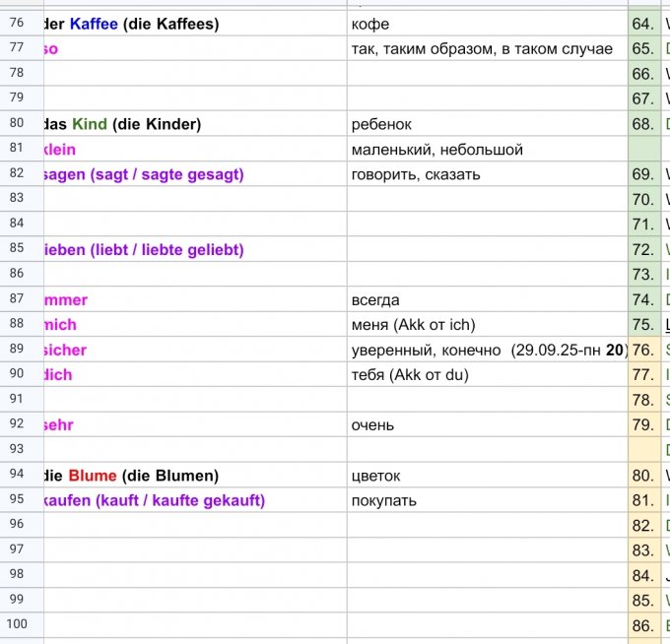This screenshot has width=670, height=644.
Task: Click the yellow cell numbered "86."
Action: 642,625
